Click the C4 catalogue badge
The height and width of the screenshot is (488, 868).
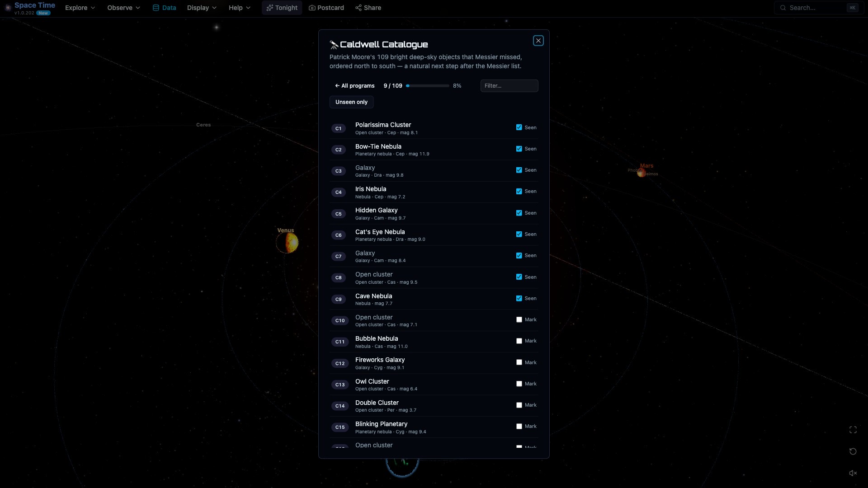pos(338,192)
